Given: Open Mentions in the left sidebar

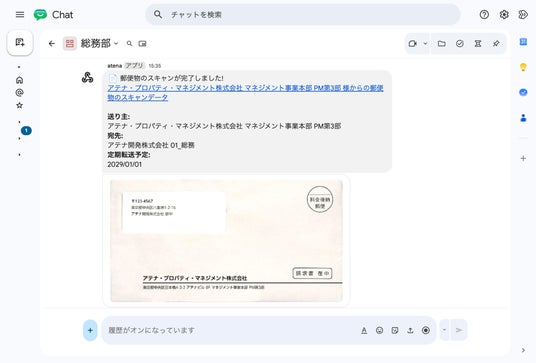Looking at the screenshot, I should tap(19, 93).
